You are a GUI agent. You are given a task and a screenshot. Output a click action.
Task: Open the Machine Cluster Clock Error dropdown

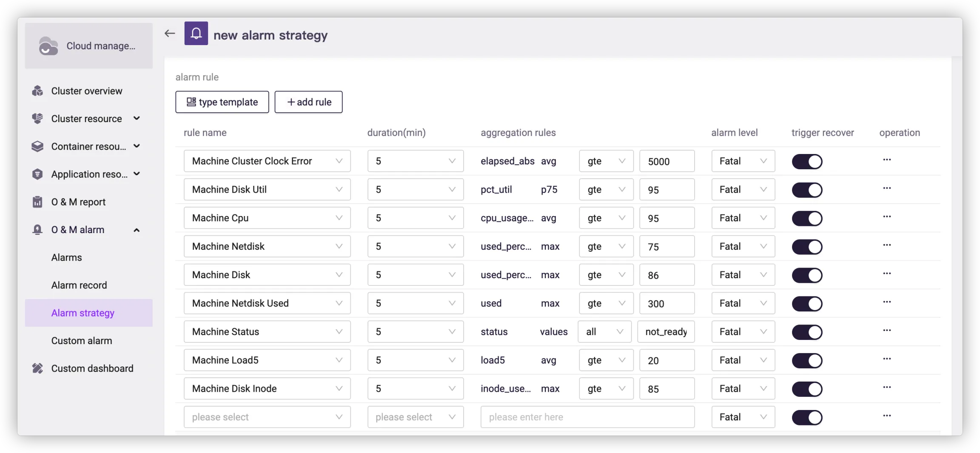[x=267, y=161]
